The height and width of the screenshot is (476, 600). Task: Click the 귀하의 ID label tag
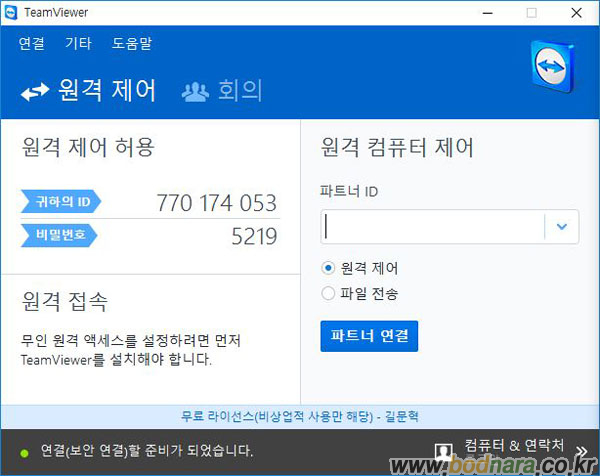point(61,201)
